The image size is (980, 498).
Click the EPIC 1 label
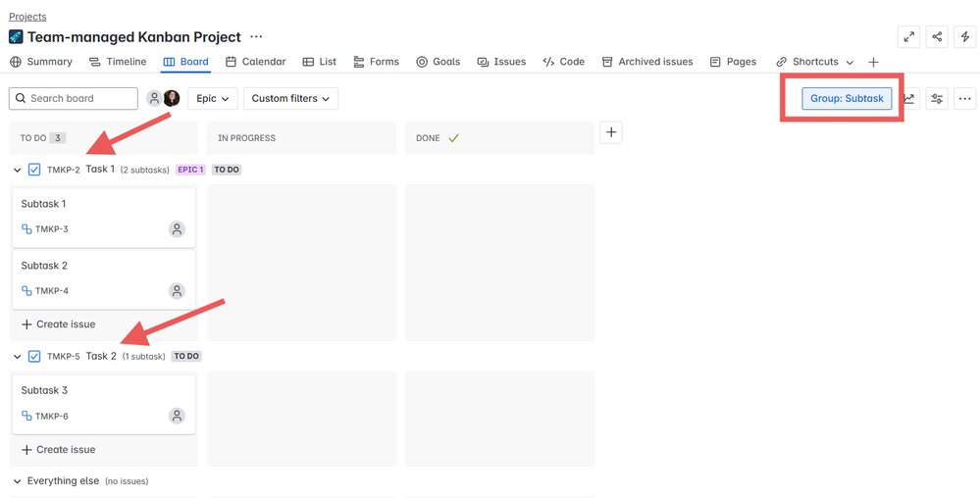pyautogui.click(x=190, y=170)
